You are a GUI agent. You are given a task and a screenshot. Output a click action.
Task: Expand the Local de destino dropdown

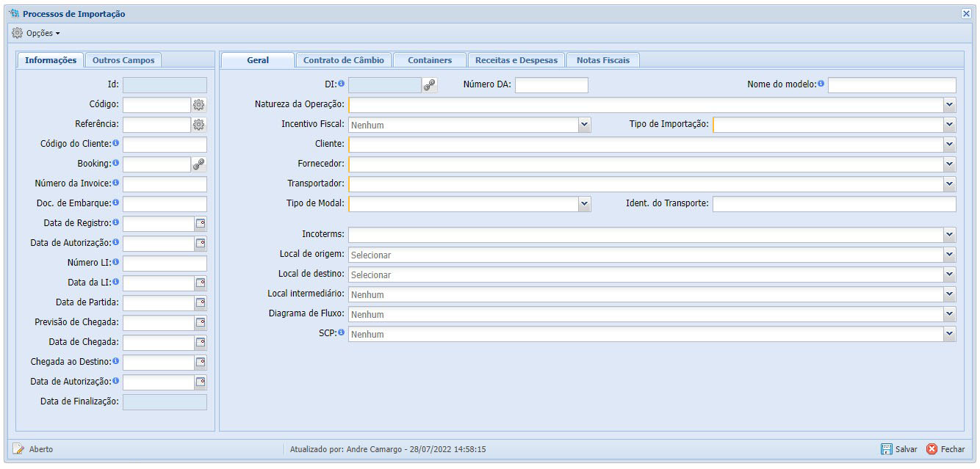coord(950,275)
